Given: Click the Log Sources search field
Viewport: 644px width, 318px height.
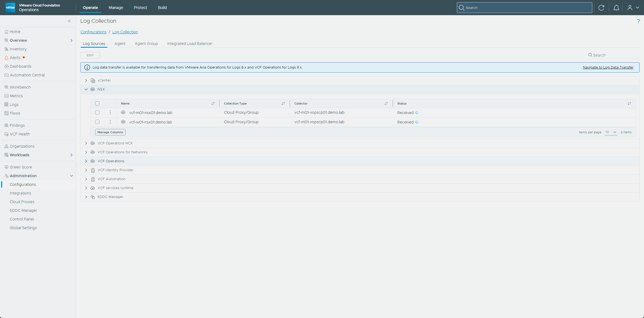Looking at the screenshot, I should (x=613, y=55).
